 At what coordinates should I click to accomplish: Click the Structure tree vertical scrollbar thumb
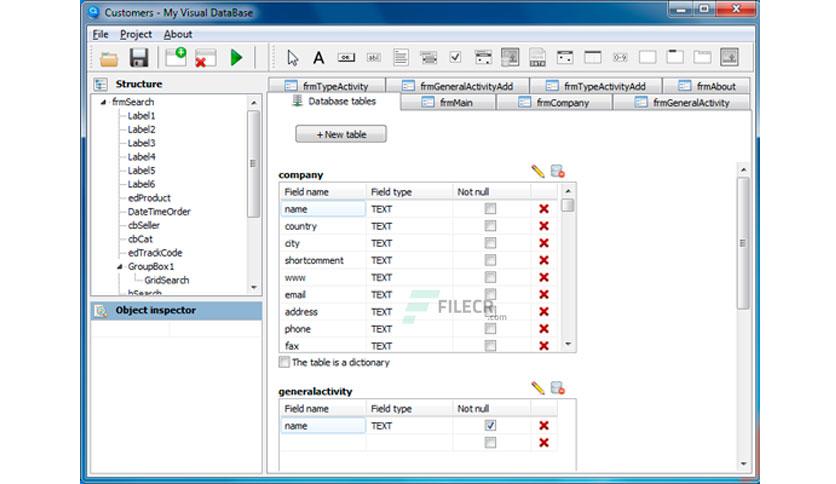pyautogui.click(x=254, y=163)
